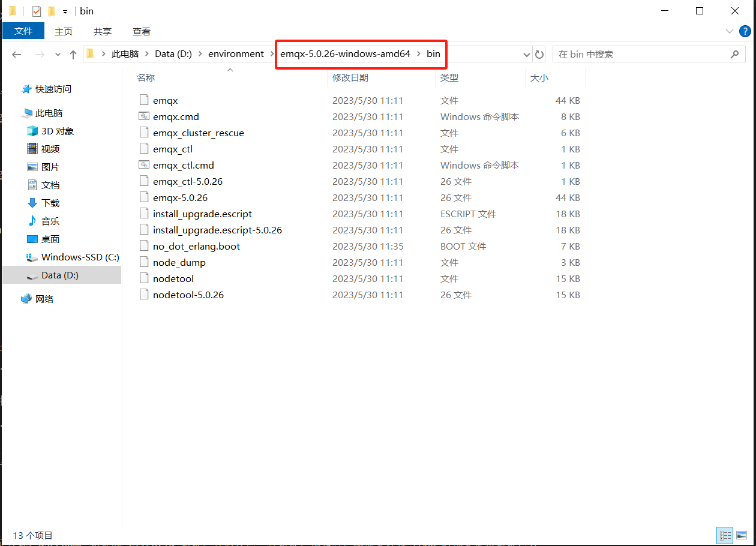Image resolution: width=756 pixels, height=546 pixels.
Task: Click the search magnifier icon
Action: (x=734, y=54)
